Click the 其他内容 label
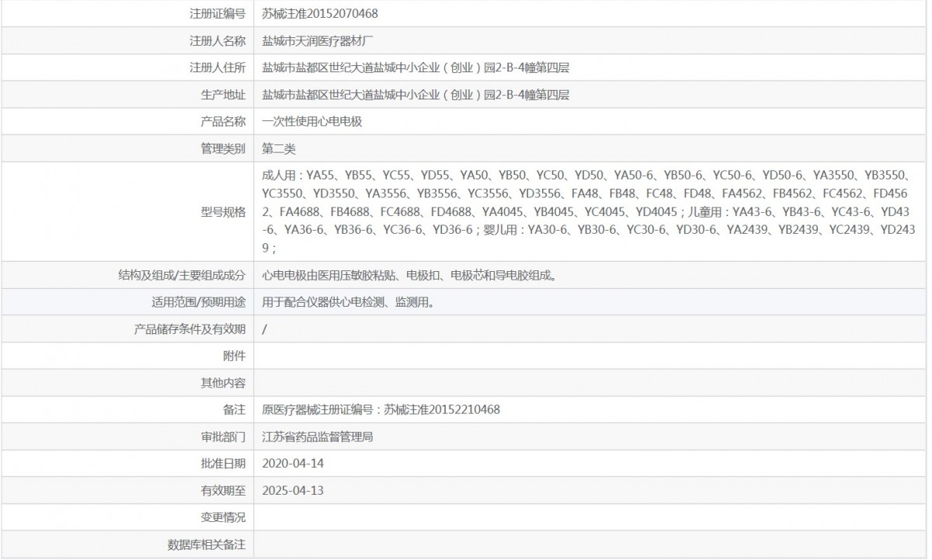This screenshot has width=932, height=560. [223, 383]
